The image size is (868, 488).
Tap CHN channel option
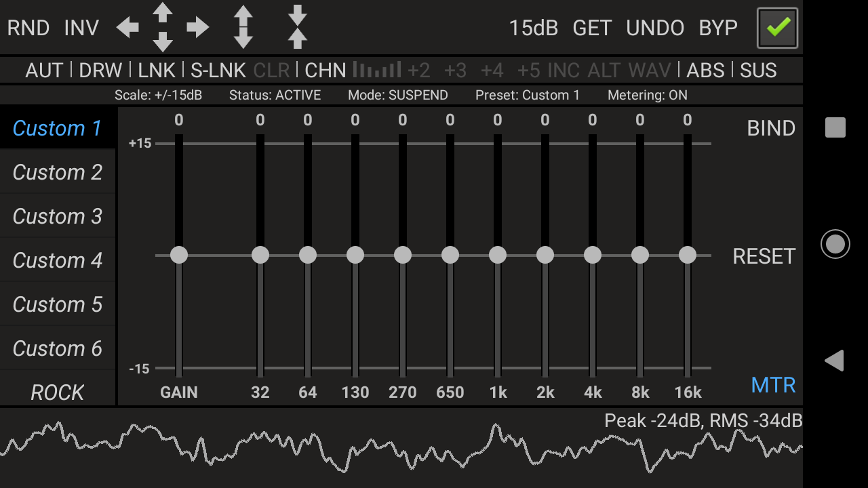(x=325, y=70)
